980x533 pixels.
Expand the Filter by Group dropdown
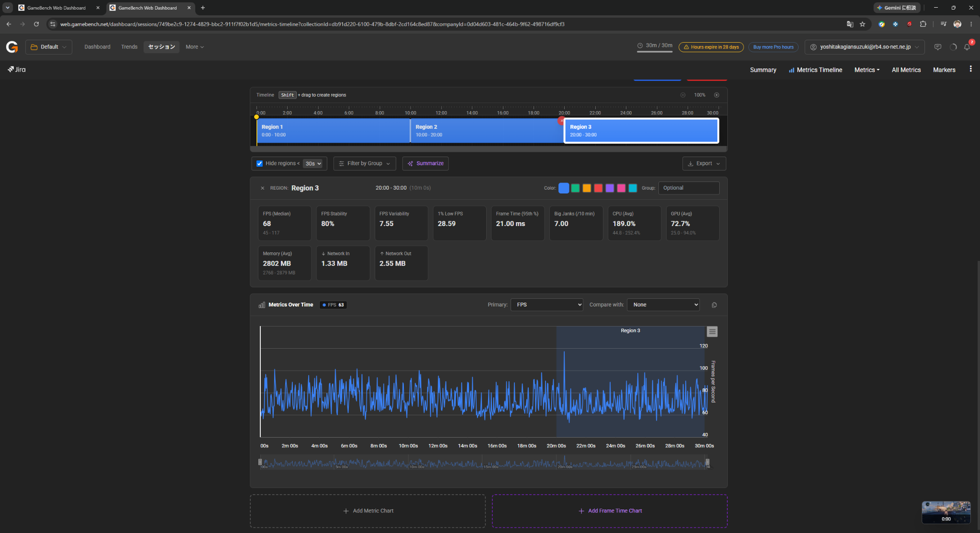click(365, 164)
